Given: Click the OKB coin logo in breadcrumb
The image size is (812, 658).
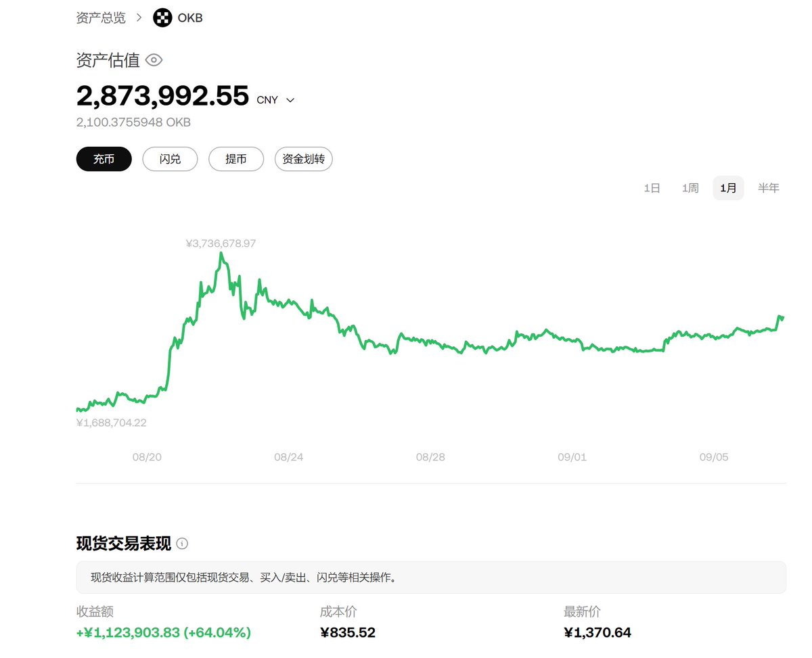Looking at the screenshot, I should [162, 18].
